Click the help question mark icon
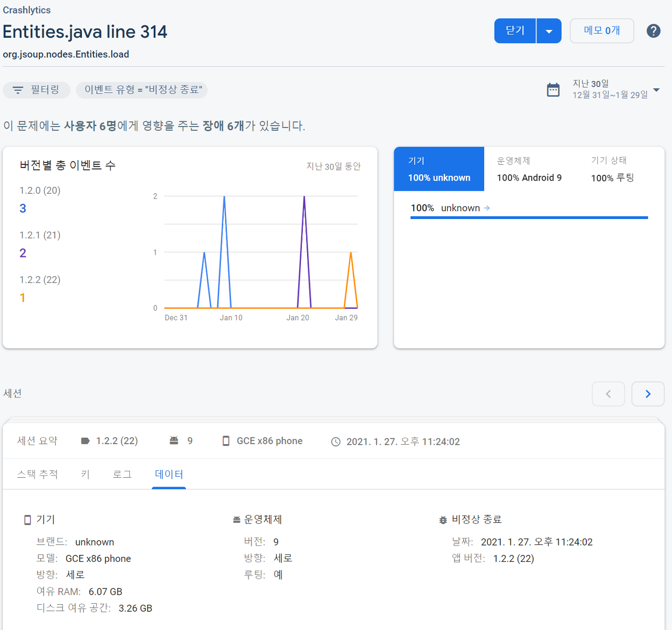This screenshot has height=630, width=672. (x=653, y=31)
